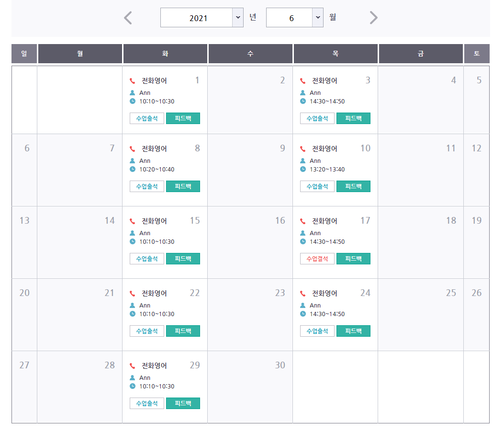Go to previous month with left arrow
The width and height of the screenshot is (504, 433).
click(128, 18)
